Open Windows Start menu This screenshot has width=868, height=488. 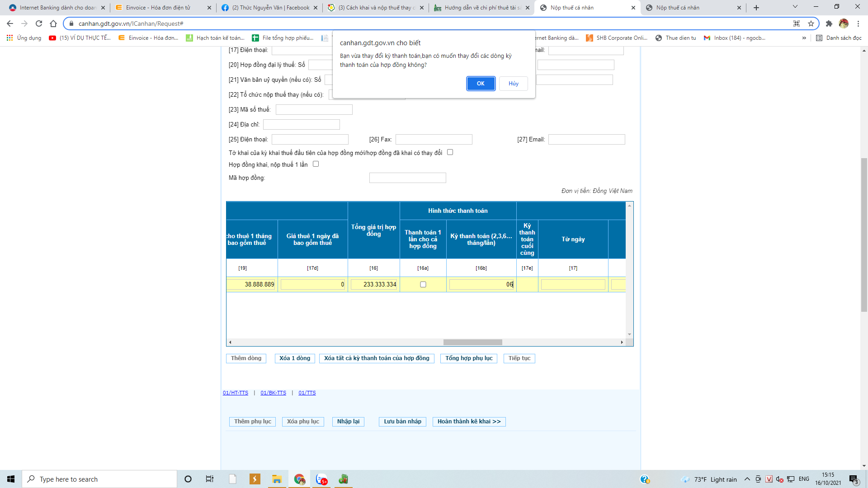click(x=11, y=479)
